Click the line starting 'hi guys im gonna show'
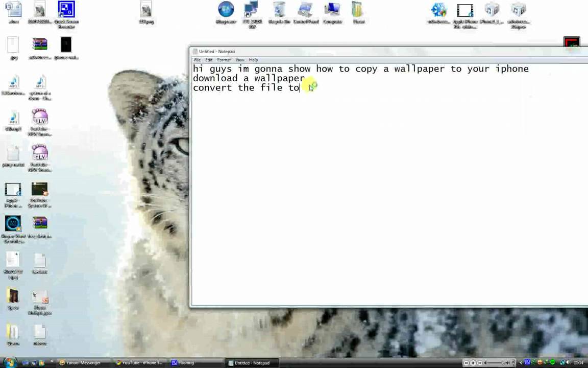588x368 pixels. click(361, 68)
